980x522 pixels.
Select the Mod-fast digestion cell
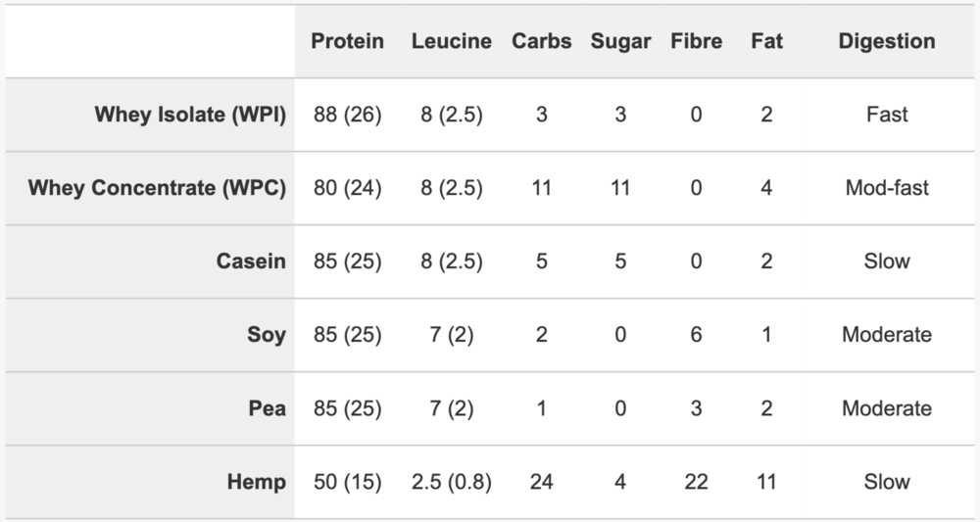click(887, 188)
